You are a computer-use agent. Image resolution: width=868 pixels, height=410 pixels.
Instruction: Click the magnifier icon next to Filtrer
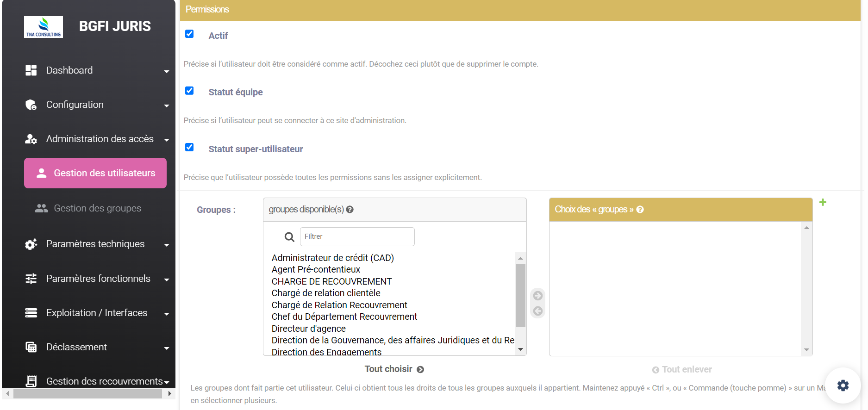click(289, 237)
